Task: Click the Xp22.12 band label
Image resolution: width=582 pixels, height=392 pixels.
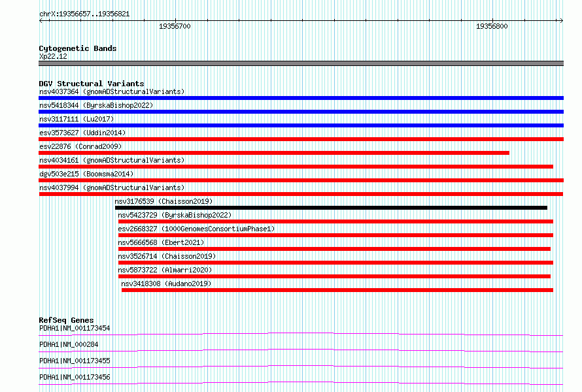Action: (x=53, y=56)
